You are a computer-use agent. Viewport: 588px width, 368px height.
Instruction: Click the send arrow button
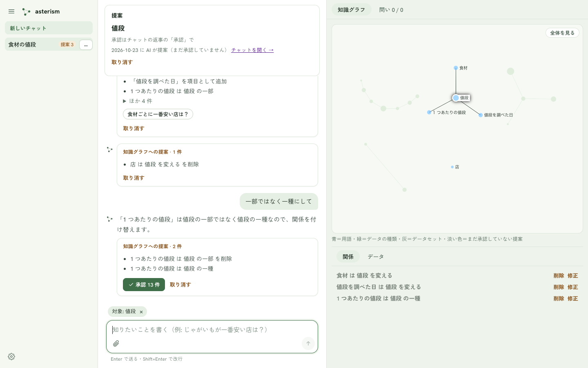[x=308, y=343]
